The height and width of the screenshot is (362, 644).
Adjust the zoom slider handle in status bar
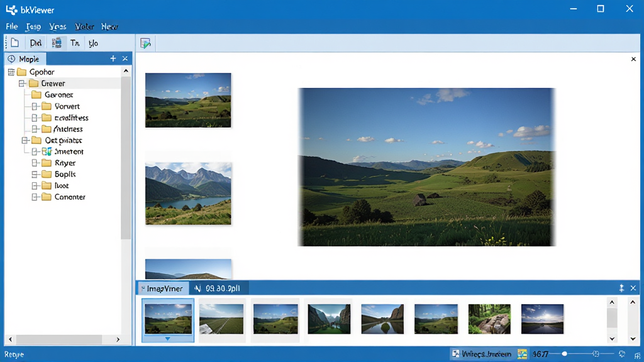pos(565,354)
